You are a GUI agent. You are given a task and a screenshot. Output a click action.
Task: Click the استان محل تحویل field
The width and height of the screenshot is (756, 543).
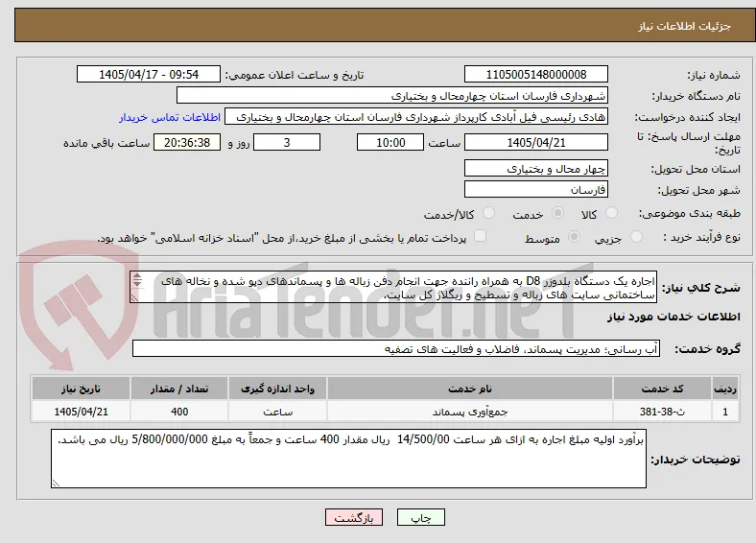[536, 168]
